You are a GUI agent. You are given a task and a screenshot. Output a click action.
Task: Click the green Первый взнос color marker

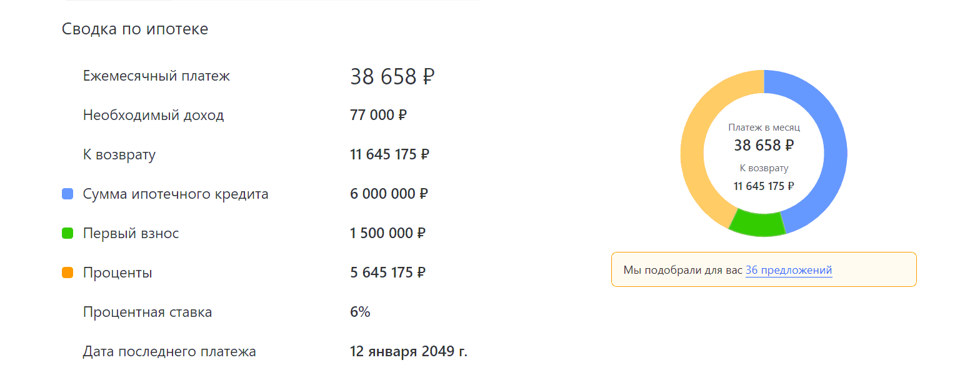(68, 234)
